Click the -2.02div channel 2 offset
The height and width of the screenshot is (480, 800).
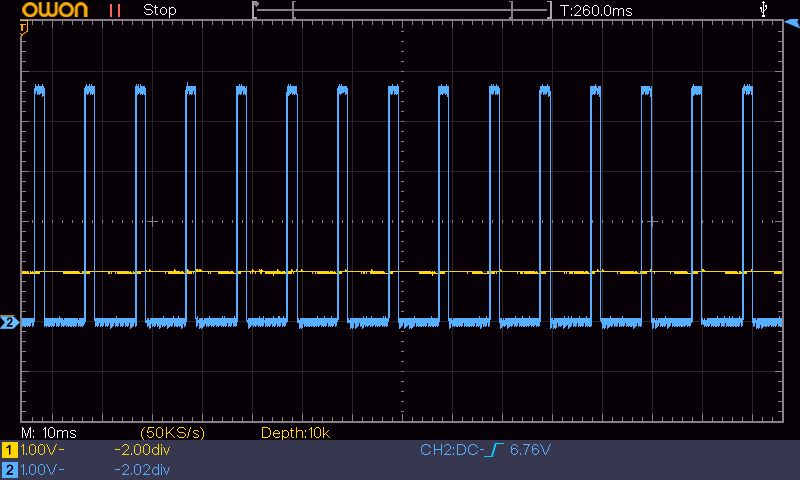pyautogui.click(x=142, y=470)
